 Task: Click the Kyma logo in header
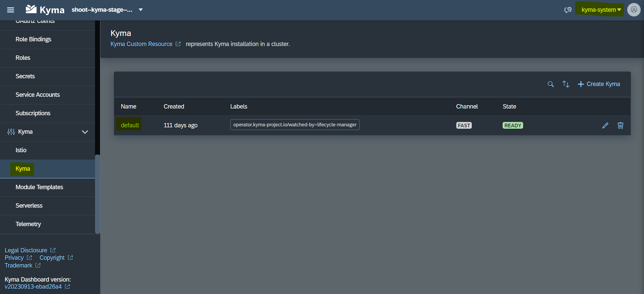click(45, 10)
